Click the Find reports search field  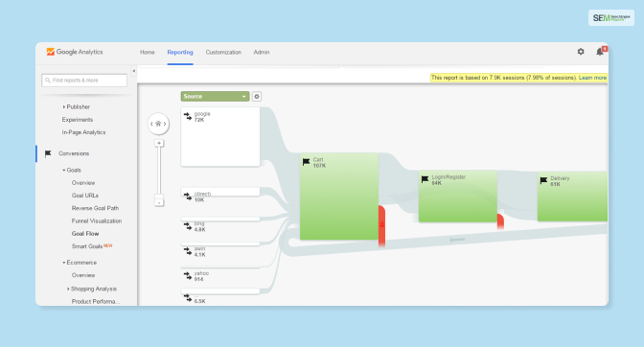coord(84,81)
